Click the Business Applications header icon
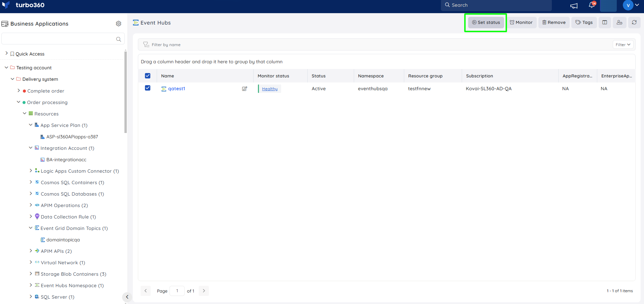Screen dimensions: 644x304 (x=5, y=24)
